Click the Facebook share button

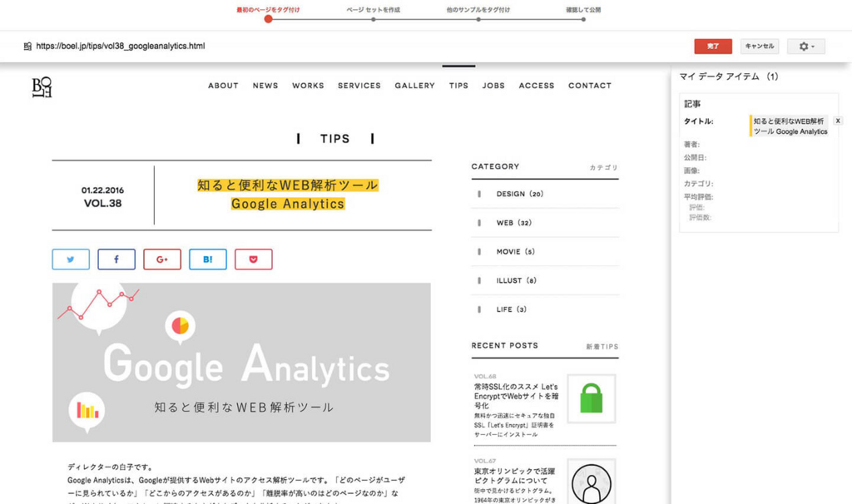point(116,259)
